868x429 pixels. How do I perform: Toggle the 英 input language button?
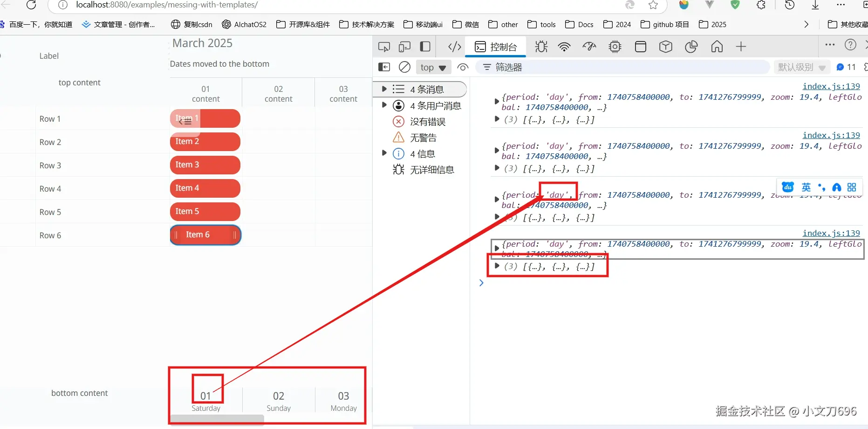pyautogui.click(x=806, y=187)
